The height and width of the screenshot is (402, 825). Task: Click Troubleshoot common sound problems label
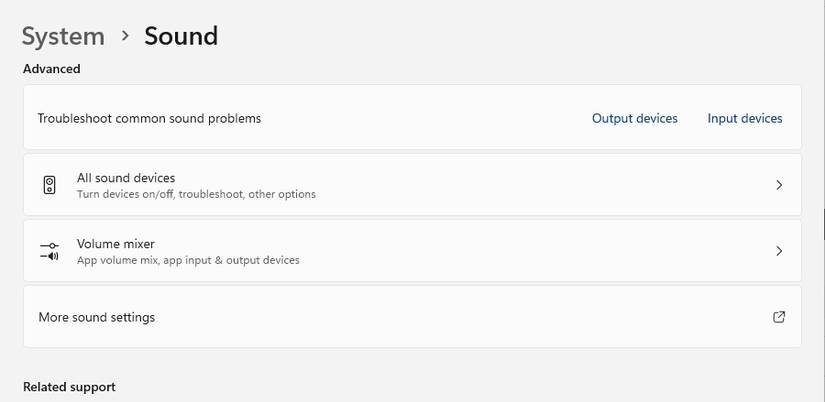click(x=149, y=118)
